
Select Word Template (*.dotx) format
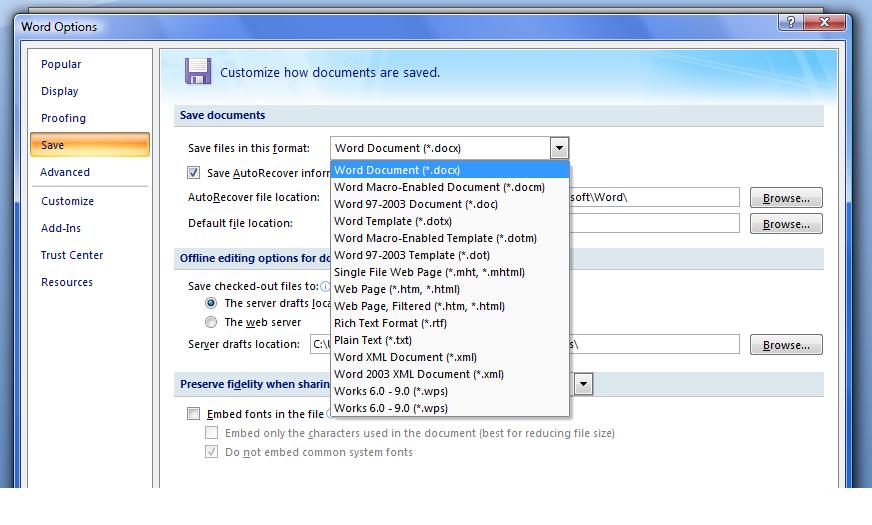click(x=449, y=221)
